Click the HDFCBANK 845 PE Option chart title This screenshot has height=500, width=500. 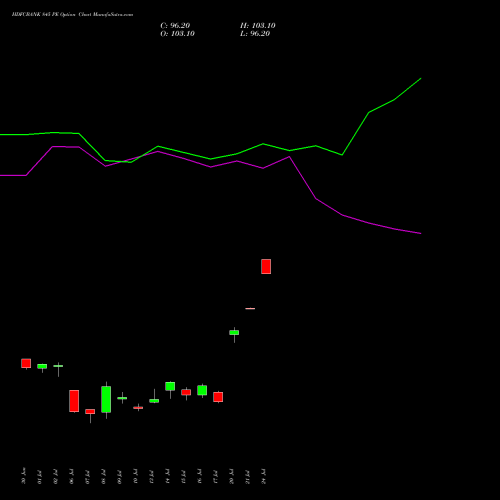[72, 14]
